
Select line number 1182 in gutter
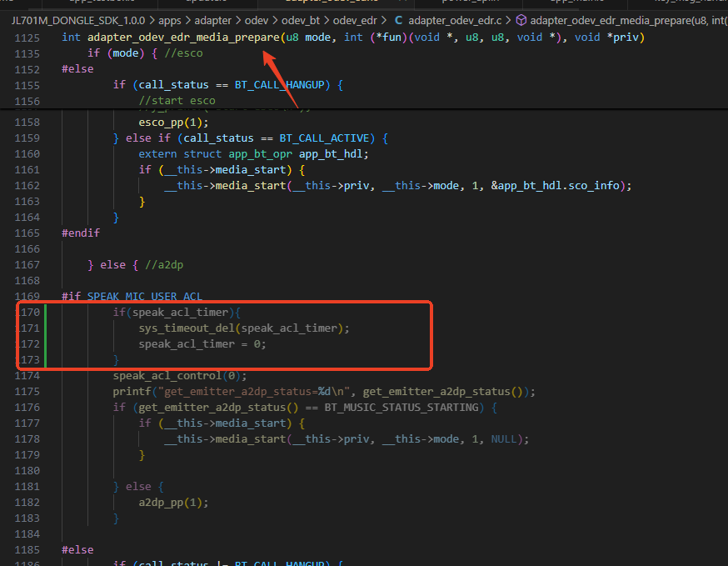pyautogui.click(x=27, y=503)
